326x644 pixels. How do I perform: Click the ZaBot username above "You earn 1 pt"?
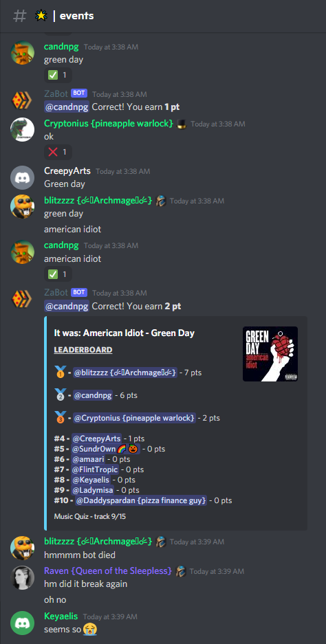56,94
